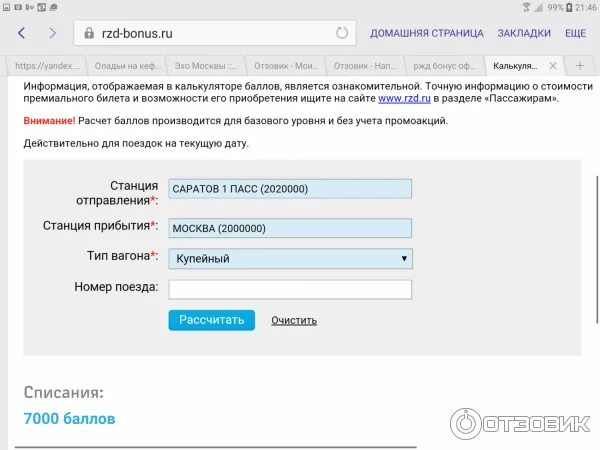Open a new tab with plus icon
This screenshot has height=450, width=600.
(580, 66)
